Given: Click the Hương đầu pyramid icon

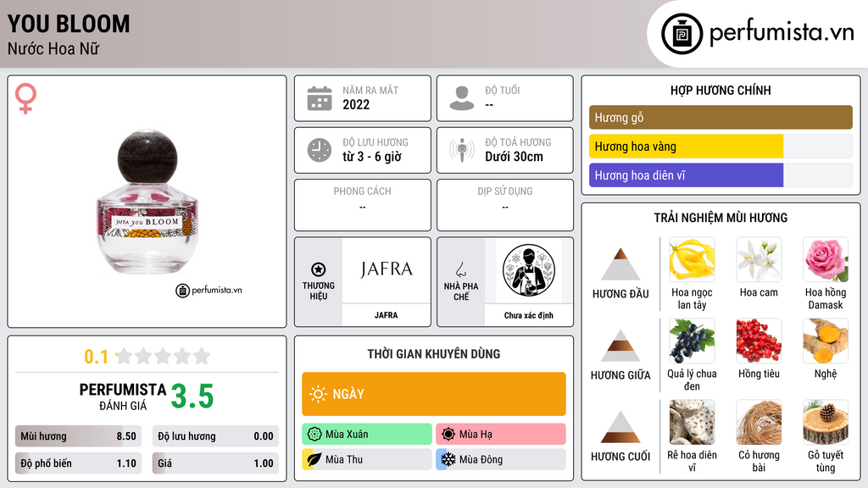Looking at the screenshot, I should [x=620, y=264].
